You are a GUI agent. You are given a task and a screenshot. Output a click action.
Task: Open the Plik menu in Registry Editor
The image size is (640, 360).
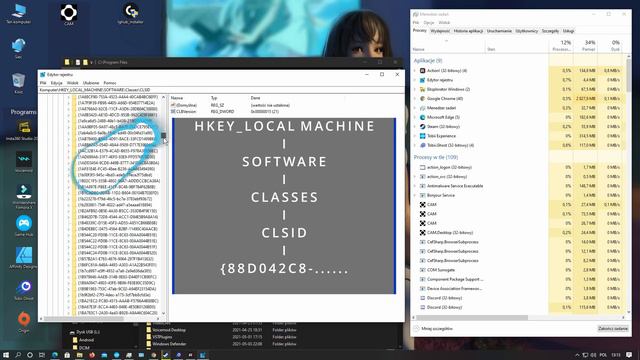(43, 83)
